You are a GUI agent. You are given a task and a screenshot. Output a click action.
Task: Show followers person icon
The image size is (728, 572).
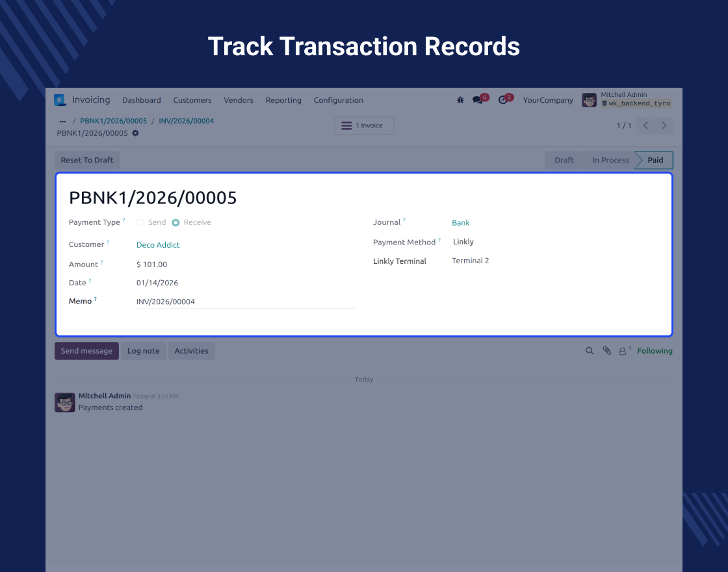point(622,352)
